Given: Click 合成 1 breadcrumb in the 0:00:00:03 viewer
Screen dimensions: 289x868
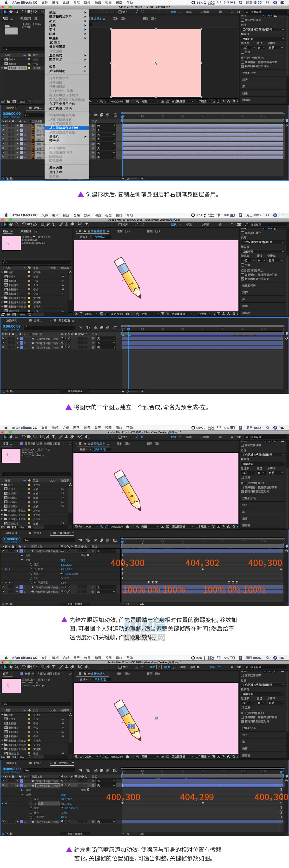Looking at the screenshot, I should 83,237.
